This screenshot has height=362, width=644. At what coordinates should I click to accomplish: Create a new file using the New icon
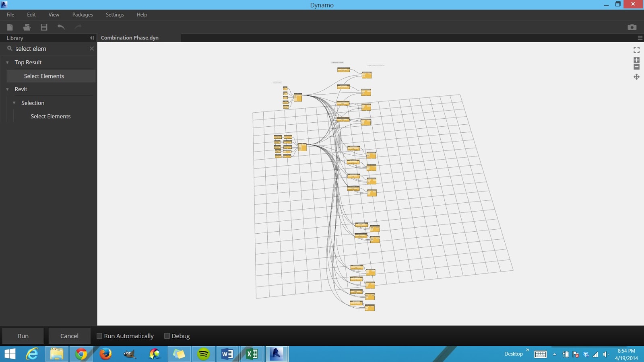point(10,27)
